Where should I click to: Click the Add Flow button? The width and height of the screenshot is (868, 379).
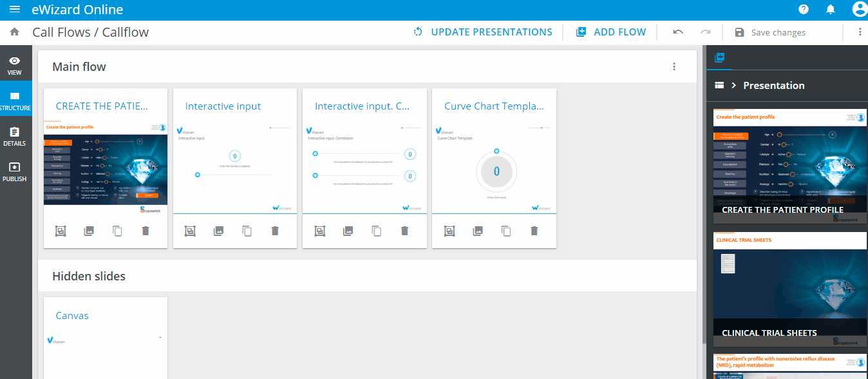611,32
